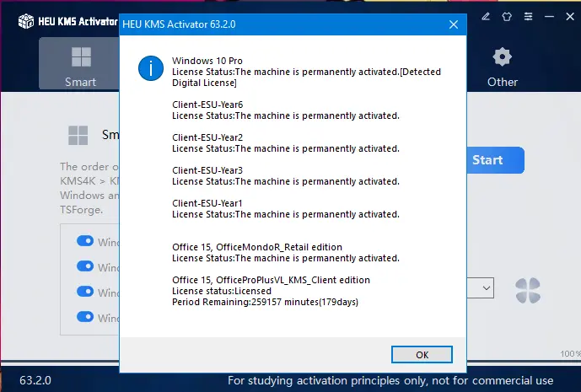Click the pencil edit icon in title bar
The height and width of the screenshot is (392, 581).
[x=486, y=16]
